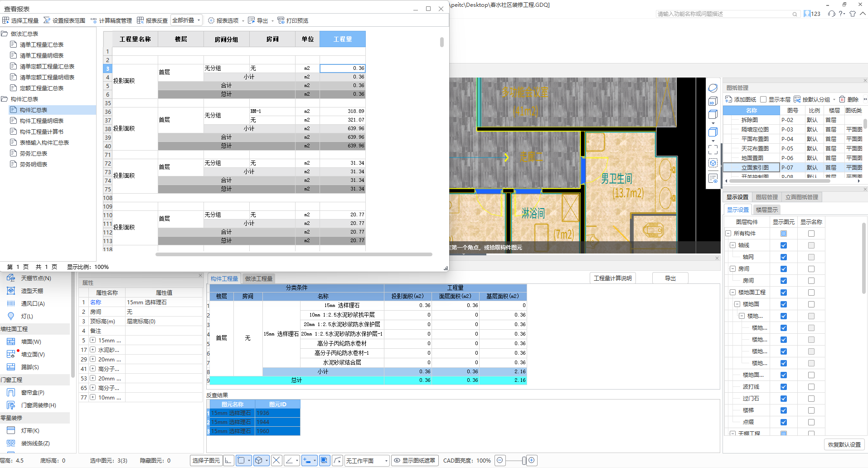The width and height of the screenshot is (868, 468).
Task: Expand property row 77 (10mm)
Action: (x=92, y=397)
